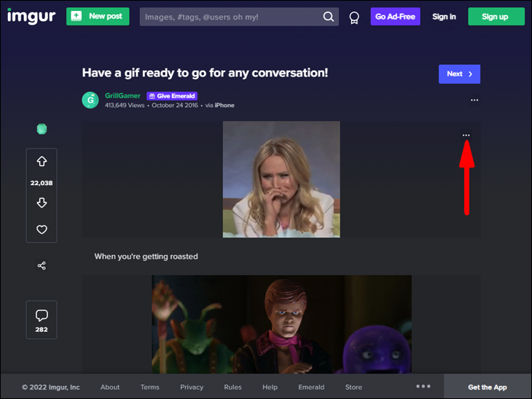Favorite the post with the heart icon
Image resolution: width=532 pixels, height=399 pixels.
pos(42,229)
